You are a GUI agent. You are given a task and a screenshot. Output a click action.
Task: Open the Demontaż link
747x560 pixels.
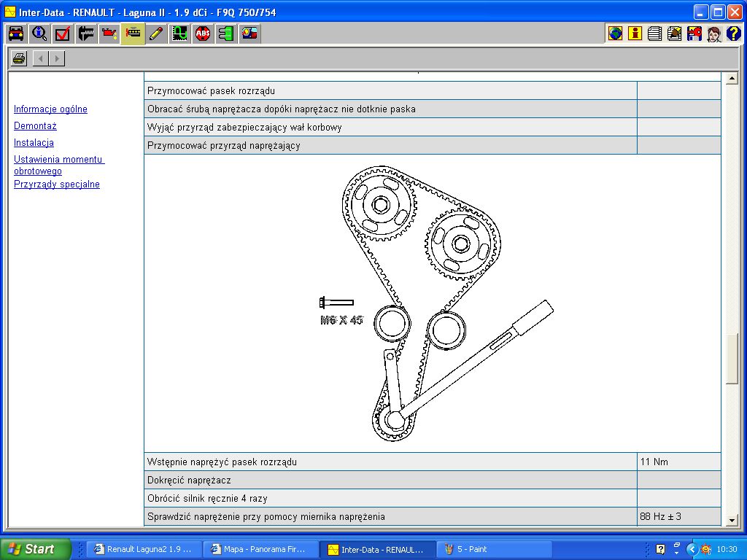pos(35,125)
